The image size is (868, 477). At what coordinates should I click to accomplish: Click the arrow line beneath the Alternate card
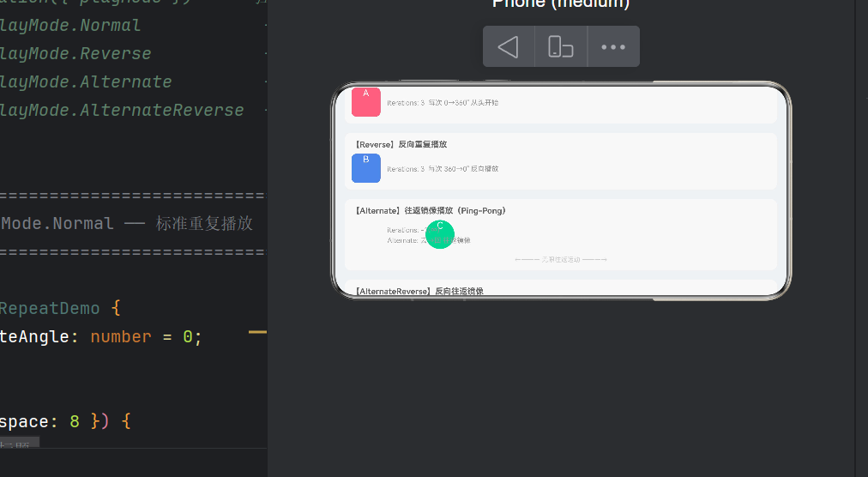(x=561, y=259)
